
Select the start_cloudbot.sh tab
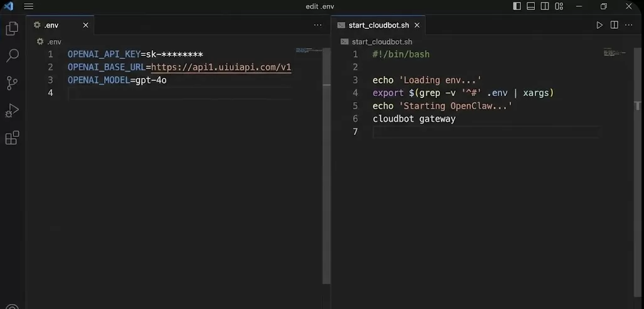(x=378, y=25)
